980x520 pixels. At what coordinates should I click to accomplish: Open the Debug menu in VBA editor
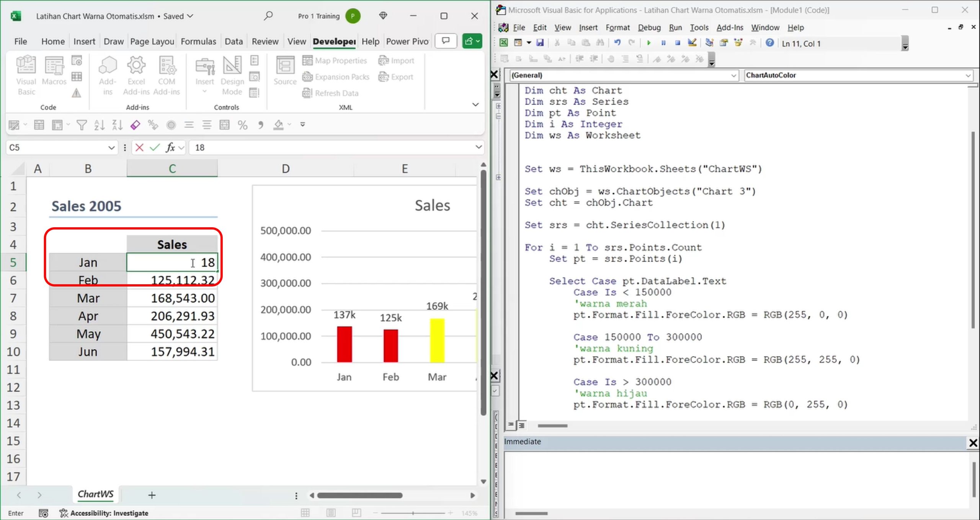[x=649, y=28]
